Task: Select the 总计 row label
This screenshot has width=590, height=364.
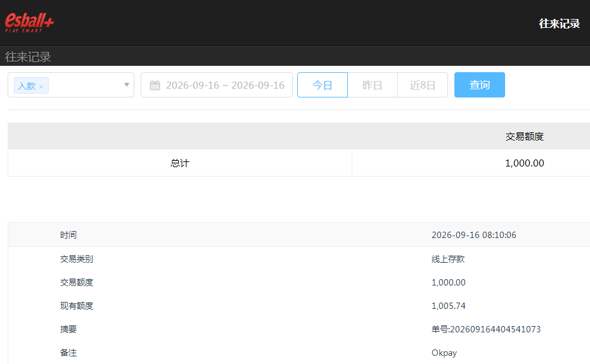Action: [x=180, y=163]
